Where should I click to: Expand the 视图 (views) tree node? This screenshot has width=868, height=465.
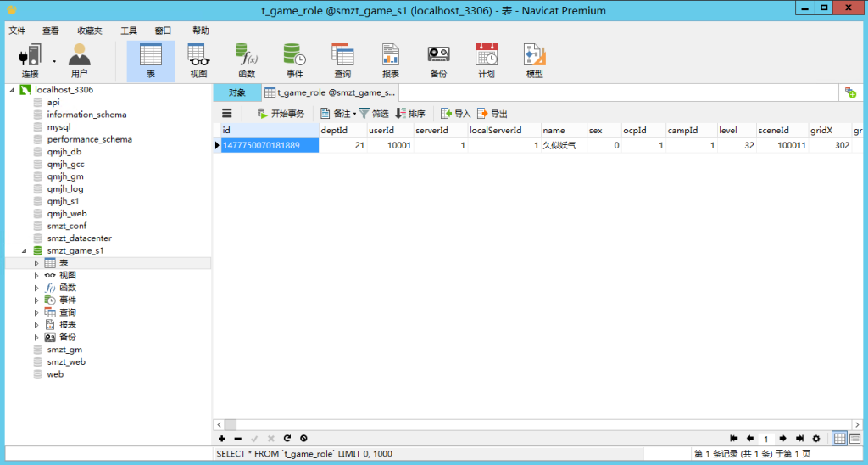coord(36,276)
